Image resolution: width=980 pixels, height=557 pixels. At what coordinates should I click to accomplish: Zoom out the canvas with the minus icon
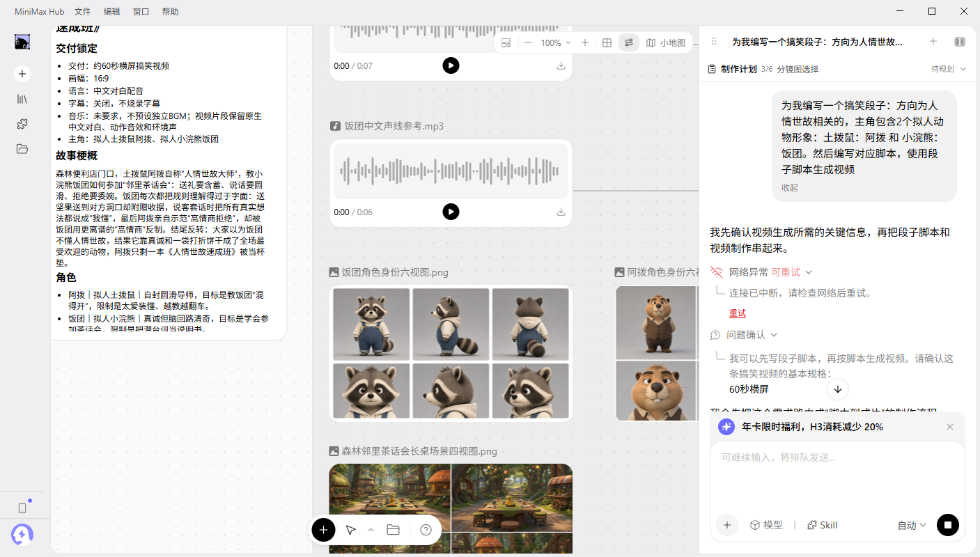coord(528,42)
